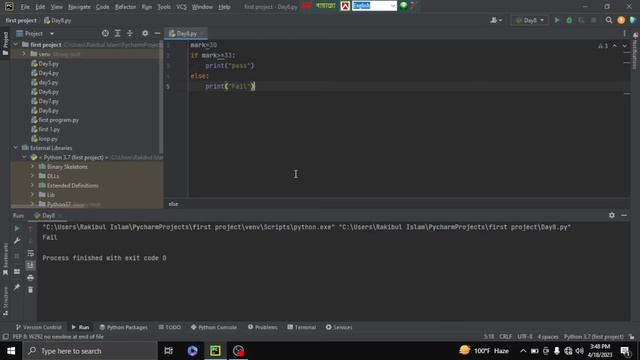The image size is (640, 360).
Task: Open Run panel settings gear
Action: pyautogui.click(x=611, y=215)
